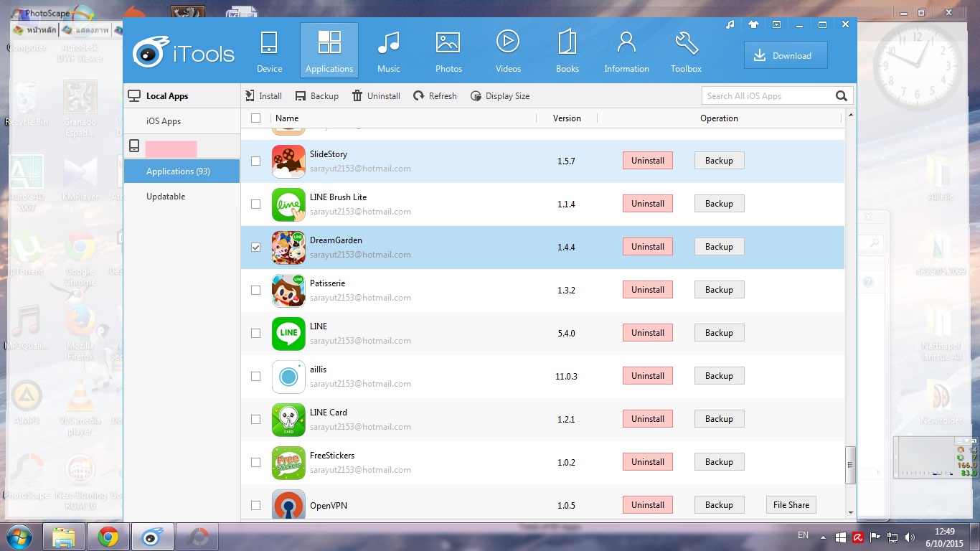Click the Download button

pos(786,56)
